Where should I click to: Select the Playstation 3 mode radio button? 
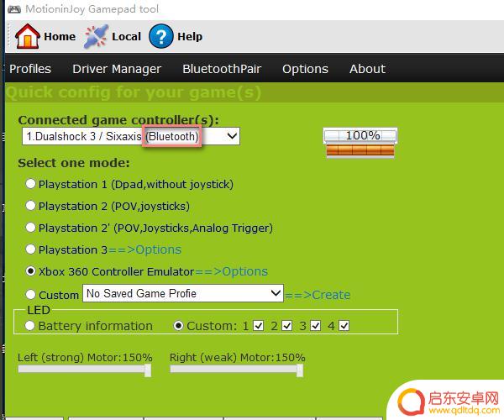click(30, 249)
